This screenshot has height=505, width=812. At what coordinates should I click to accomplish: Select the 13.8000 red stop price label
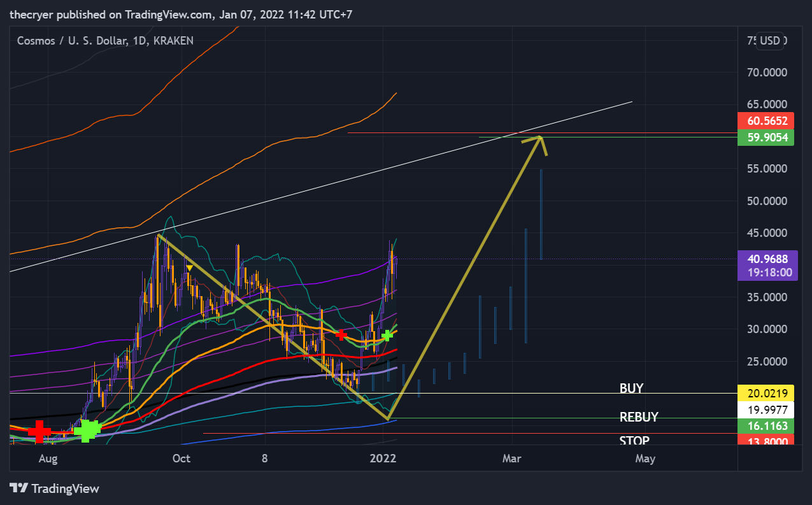tap(766, 440)
